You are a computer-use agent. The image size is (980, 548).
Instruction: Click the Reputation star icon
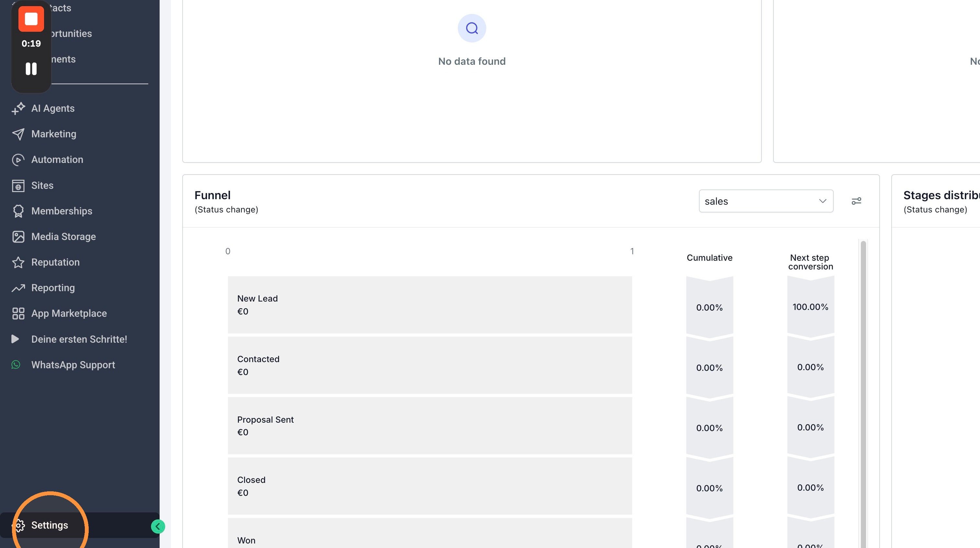(x=18, y=262)
